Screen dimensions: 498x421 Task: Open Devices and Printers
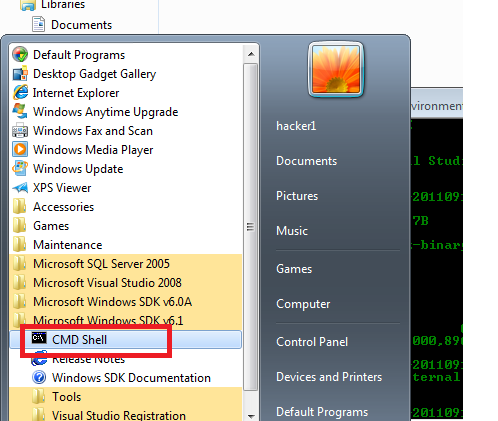[x=329, y=377]
